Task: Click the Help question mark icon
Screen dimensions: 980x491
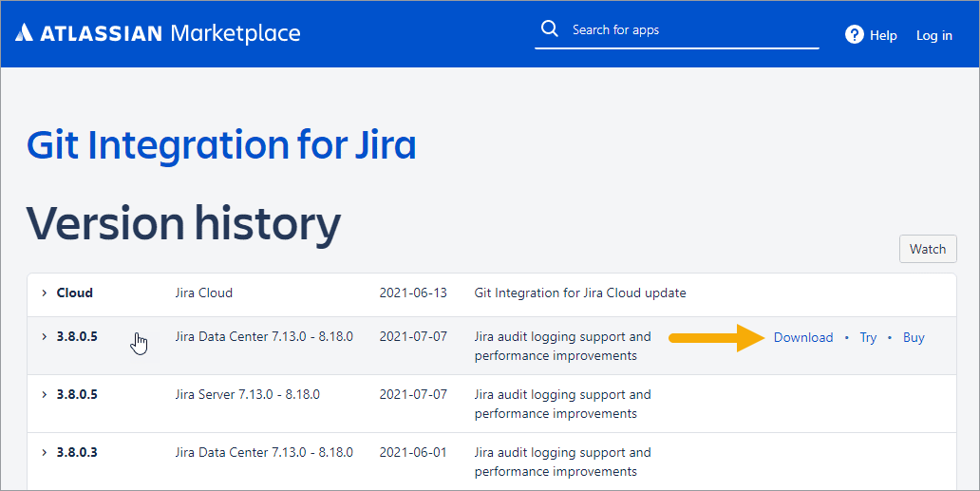Action: pos(854,35)
